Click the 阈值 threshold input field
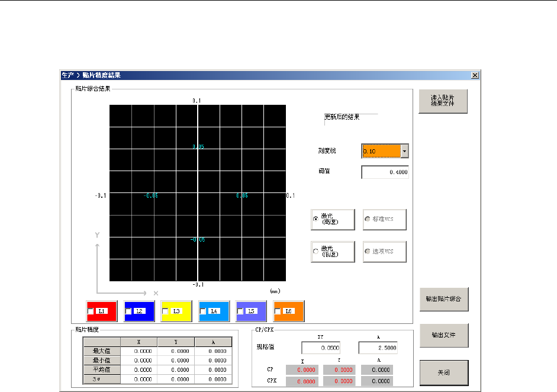The image size is (557, 392). pos(385,172)
